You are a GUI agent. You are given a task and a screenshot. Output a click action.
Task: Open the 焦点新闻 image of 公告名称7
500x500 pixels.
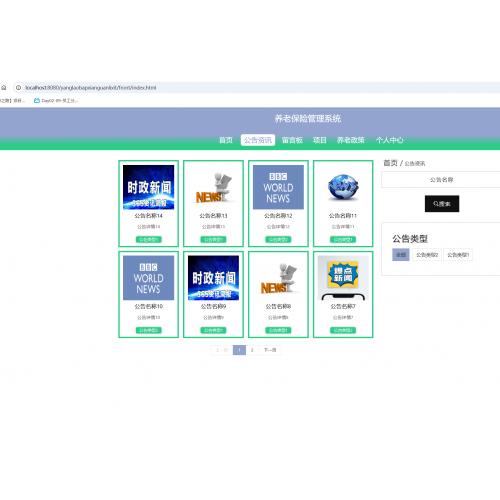343,278
